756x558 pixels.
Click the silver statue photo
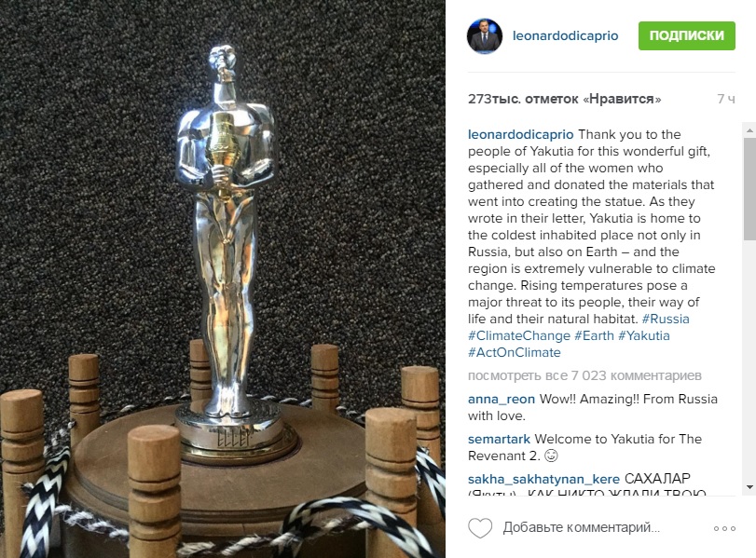pyautogui.click(x=222, y=279)
